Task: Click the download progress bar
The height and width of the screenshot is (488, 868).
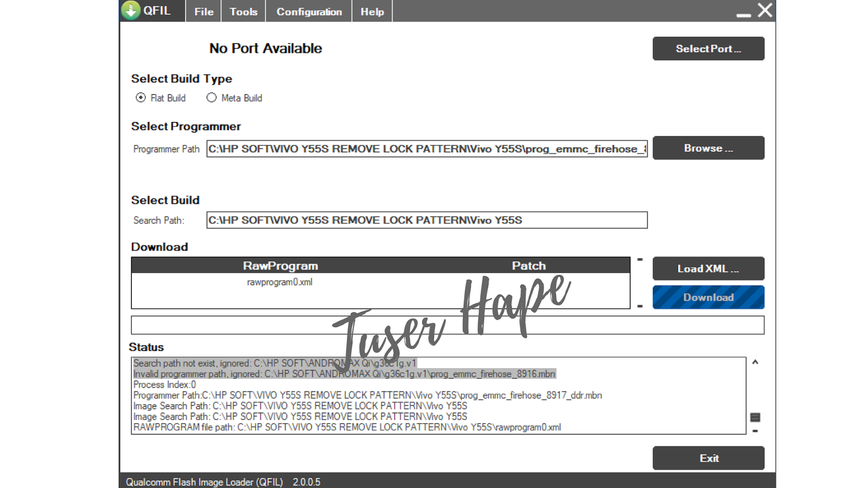Action: (x=448, y=325)
